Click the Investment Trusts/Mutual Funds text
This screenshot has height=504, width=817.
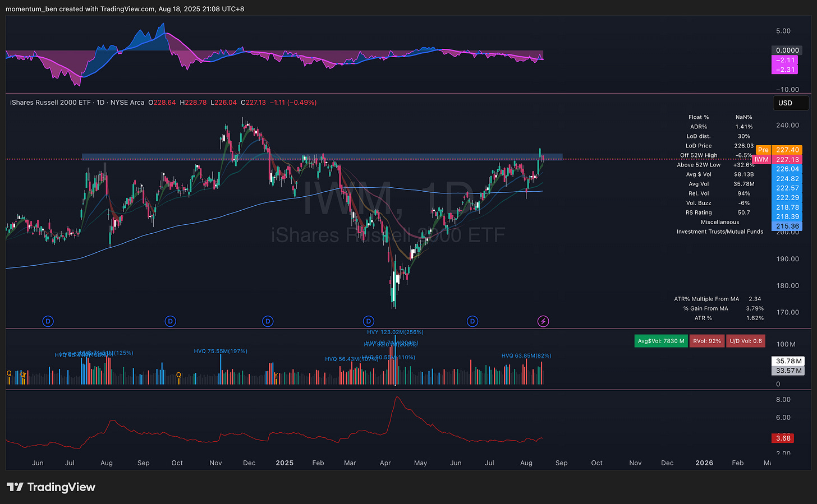(720, 232)
